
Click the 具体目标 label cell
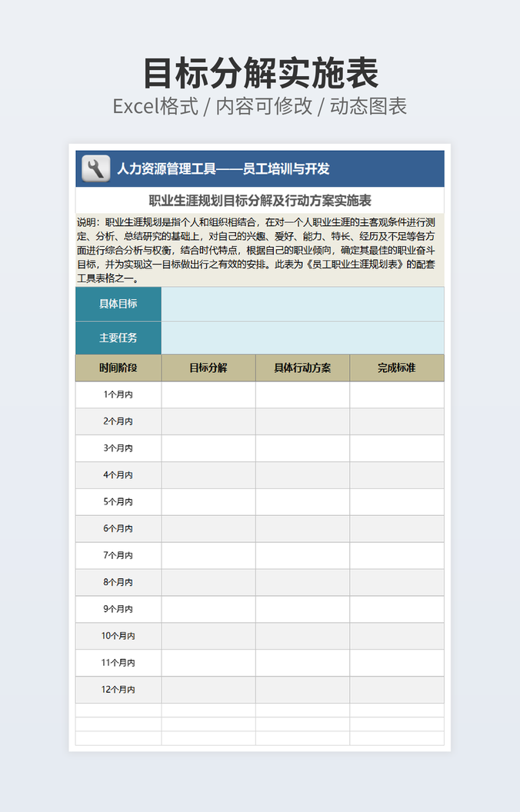point(118,304)
